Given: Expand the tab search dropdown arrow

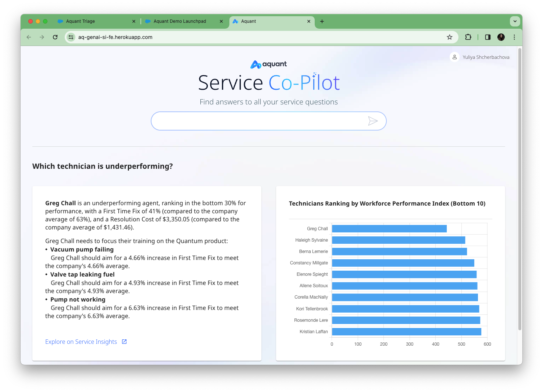Looking at the screenshot, I should [515, 21].
